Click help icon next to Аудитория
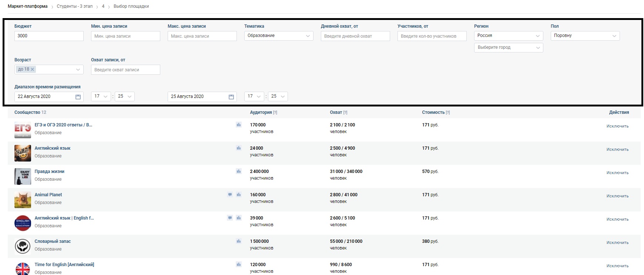 point(275,112)
